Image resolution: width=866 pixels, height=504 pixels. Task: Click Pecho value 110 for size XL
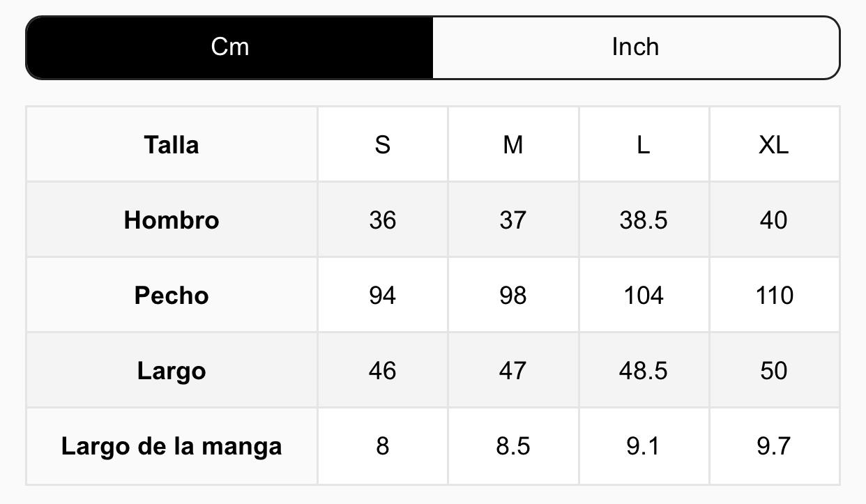[x=773, y=296]
